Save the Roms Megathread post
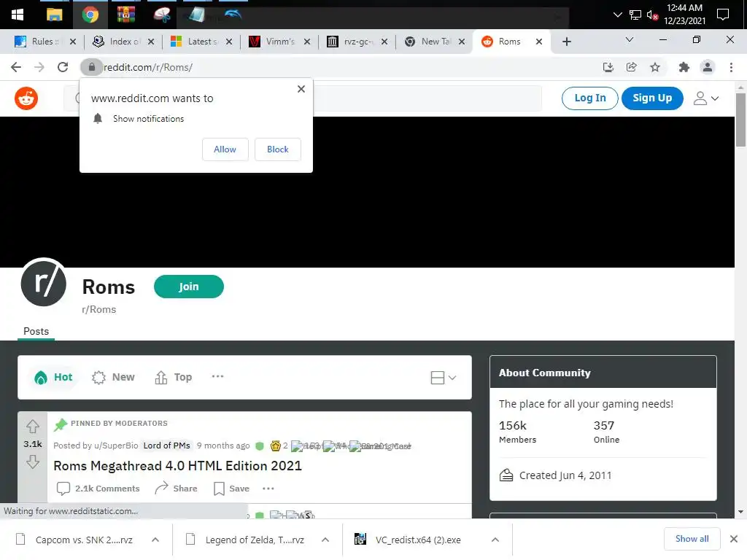Viewport: 747px width, 560px height. click(231, 489)
